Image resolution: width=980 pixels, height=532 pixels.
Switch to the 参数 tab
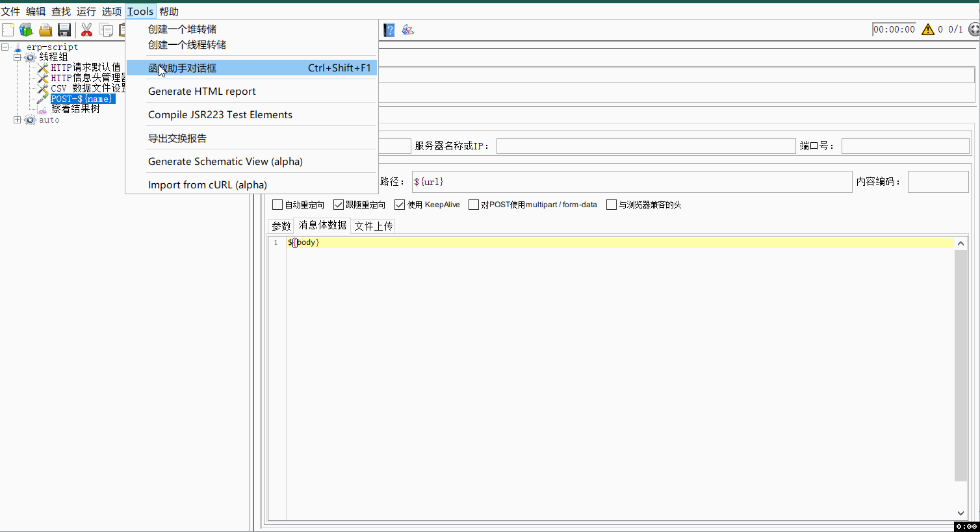(x=281, y=225)
